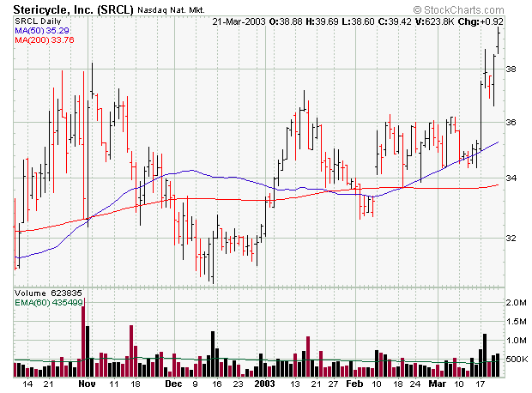Image resolution: width=532 pixels, height=393 pixels.
Task: Click the 32 price axis label
Action: click(x=511, y=238)
